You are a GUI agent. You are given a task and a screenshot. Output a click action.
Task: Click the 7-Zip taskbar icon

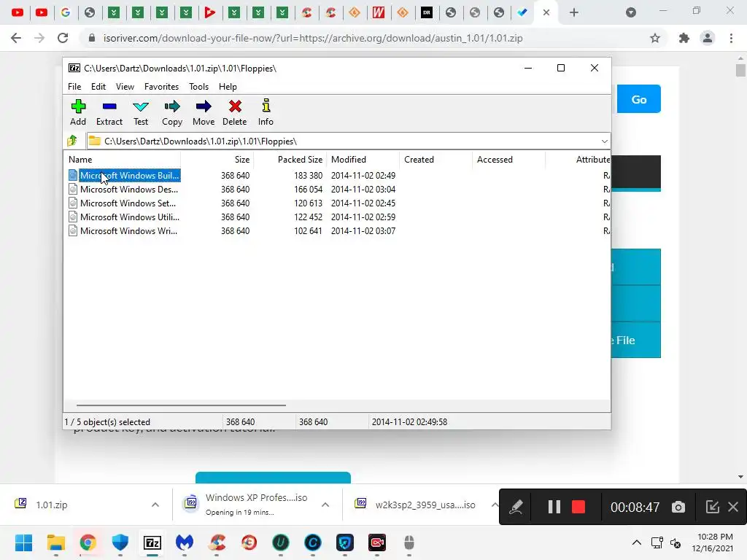click(152, 542)
